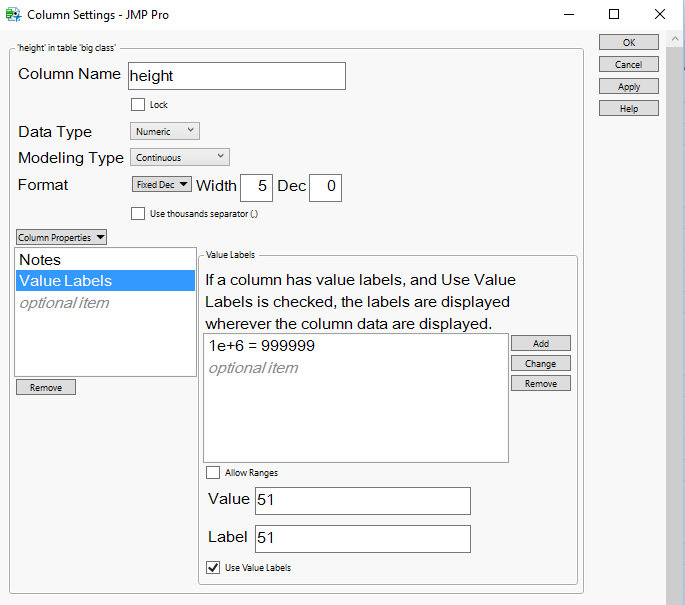This screenshot has width=685, height=605.
Task: Open the Fixed Dec format menu
Action: click(x=162, y=184)
